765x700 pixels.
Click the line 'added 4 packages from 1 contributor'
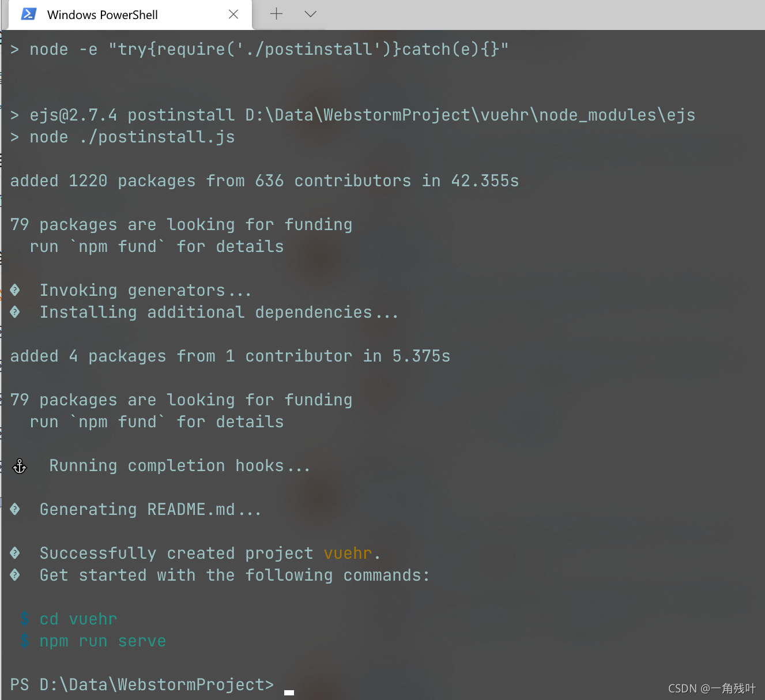coord(230,356)
